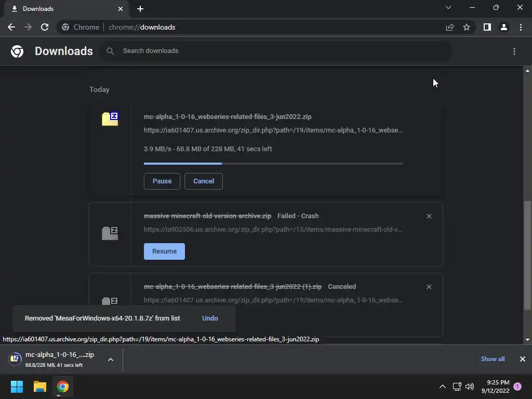Open File Explorer from taskbar
532x399 pixels.
[x=39, y=387]
